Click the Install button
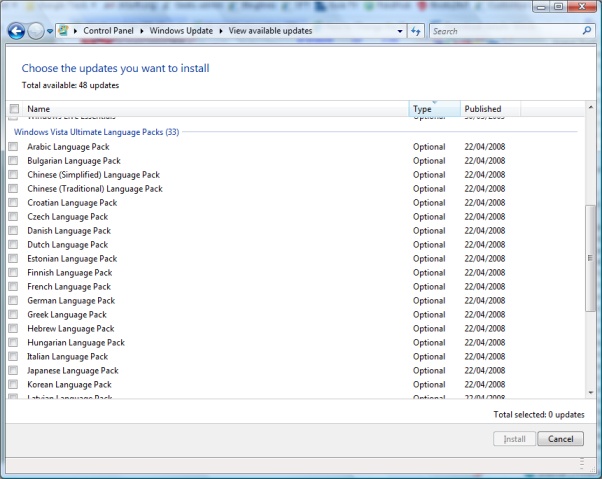 click(514, 439)
